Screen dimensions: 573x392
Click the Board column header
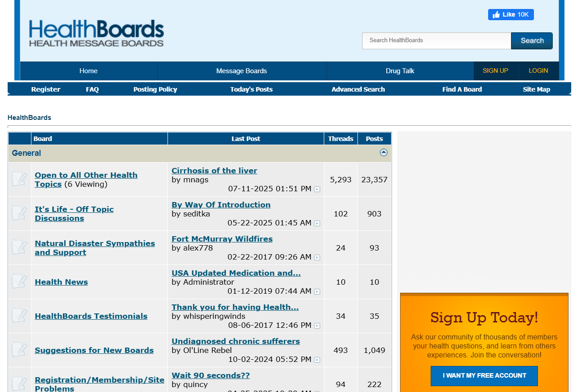[99, 139]
